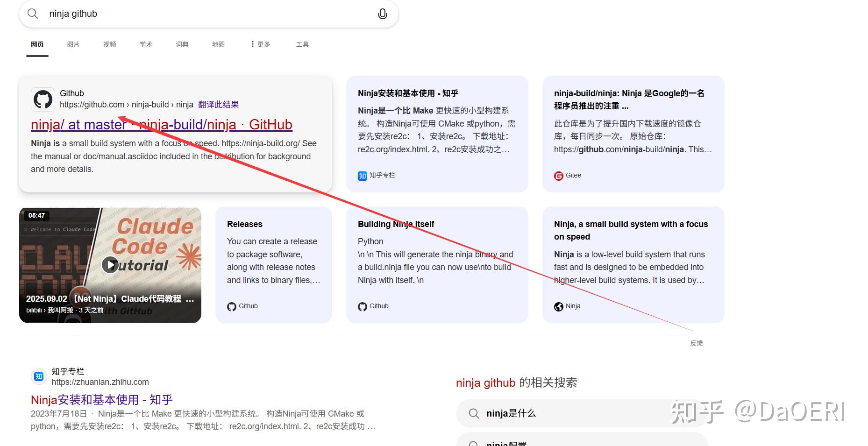868x446 pixels.
Task: Click the 知乎专栏 icon on Ninja安装 card
Action: tap(362, 176)
